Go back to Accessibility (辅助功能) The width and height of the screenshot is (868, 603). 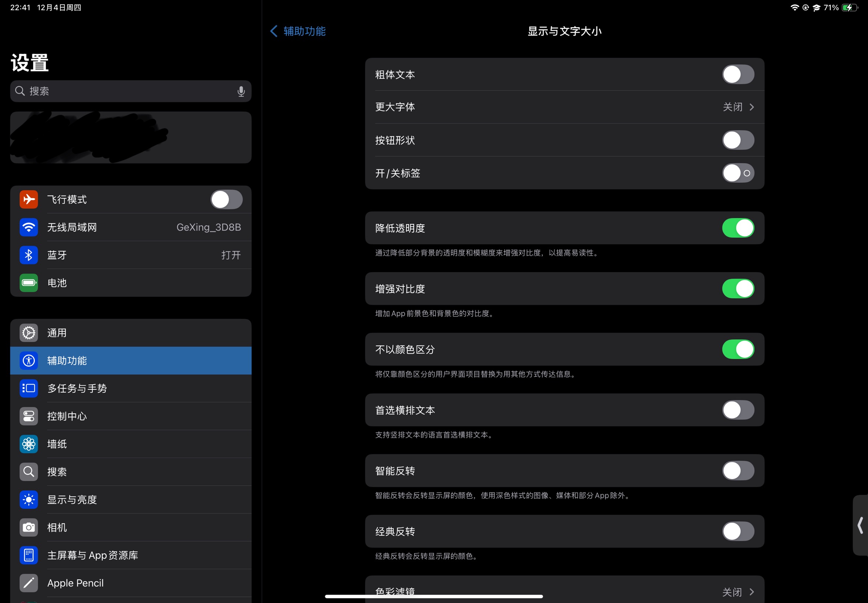point(298,31)
